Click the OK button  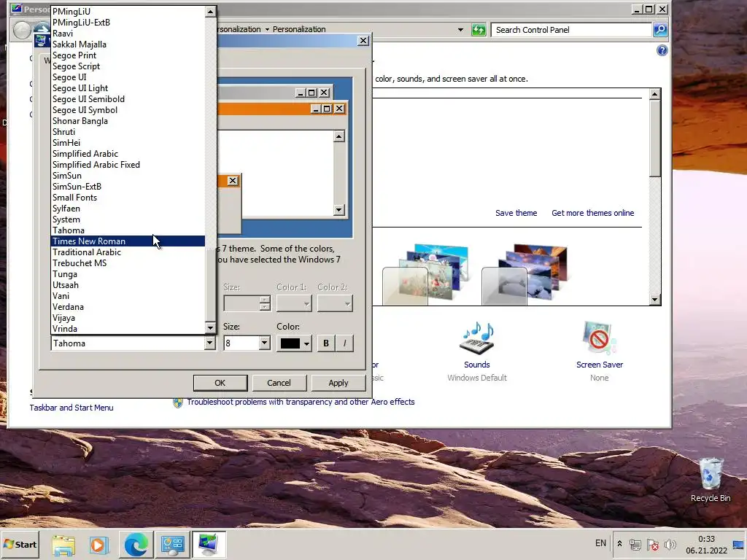point(220,383)
